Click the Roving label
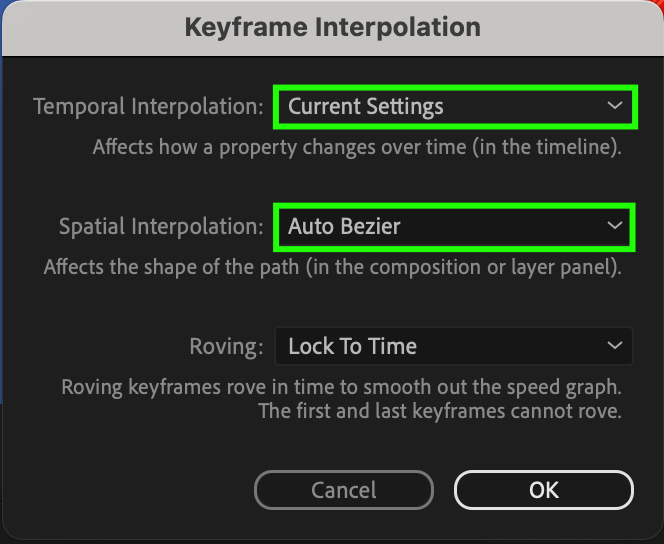664x544 pixels. 226,347
